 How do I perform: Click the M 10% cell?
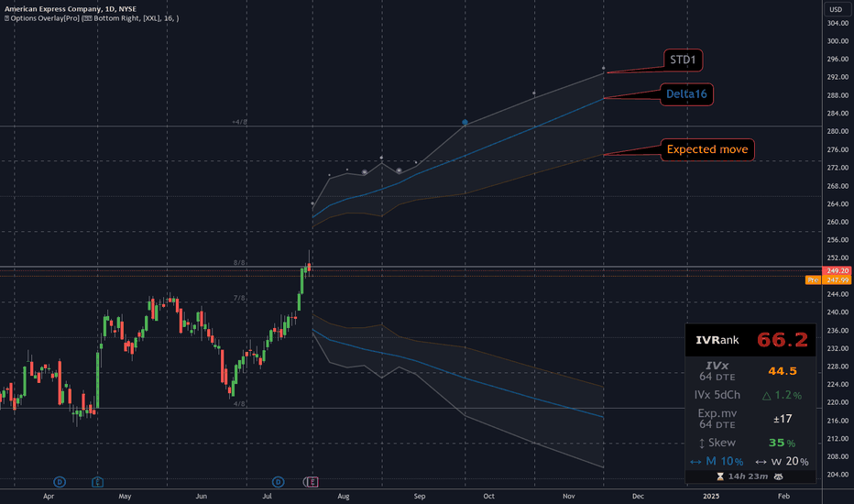[717, 462]
